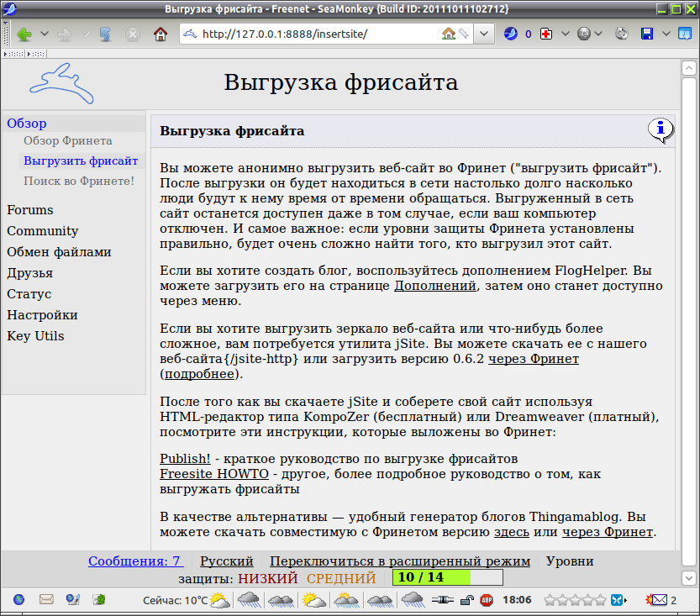Open the Настройки menu

[42, 315]
